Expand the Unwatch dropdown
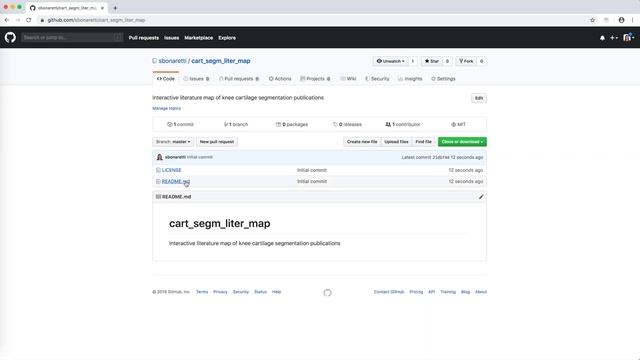Screen dimensions: 640x360 [x=391, y=61]
